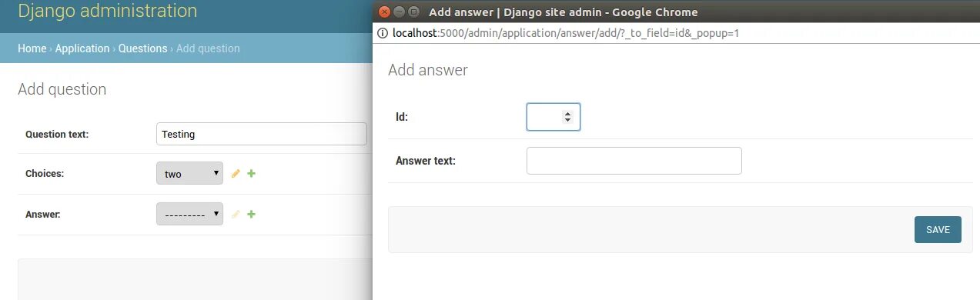The image size is (980, 300).
Task: Click the Django administration header title
Action: 107,12
